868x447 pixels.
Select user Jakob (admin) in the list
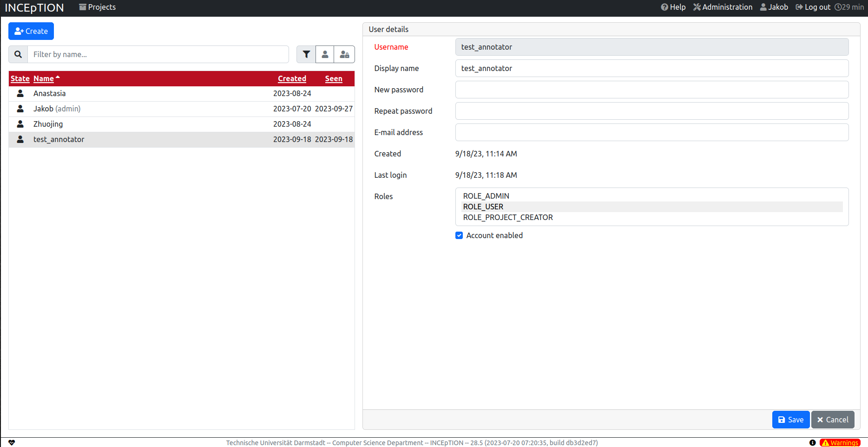tap(182, 109)
